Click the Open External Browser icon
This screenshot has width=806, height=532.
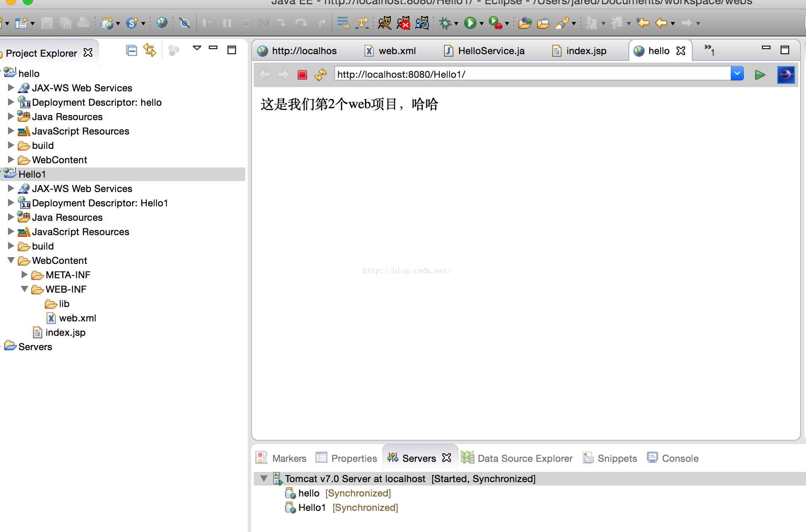coord(786,75)
